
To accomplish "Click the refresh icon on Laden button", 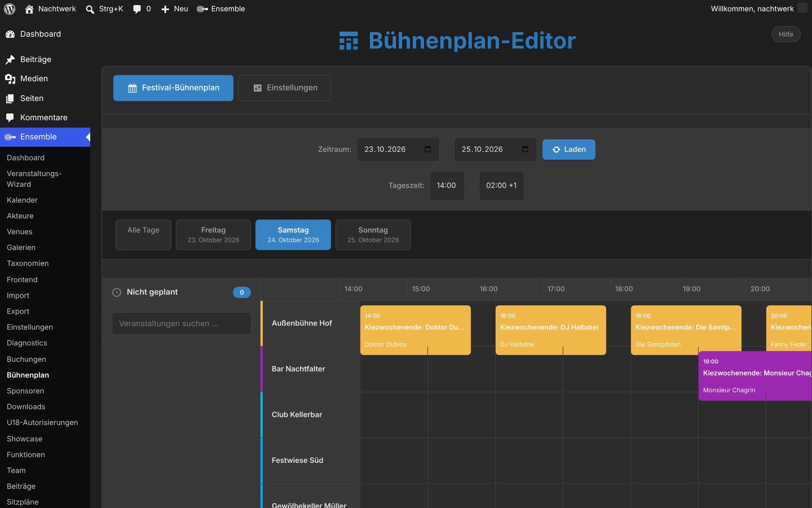I will pos(556,149).
